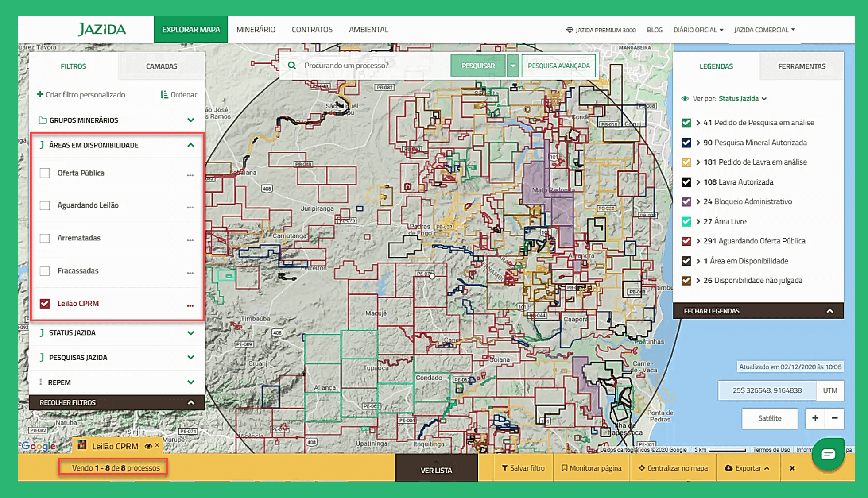Open options dots for Aguardando Leilão
Image resolution: width=868 pixels, height=498 pixels.
(x=190, y=208)
